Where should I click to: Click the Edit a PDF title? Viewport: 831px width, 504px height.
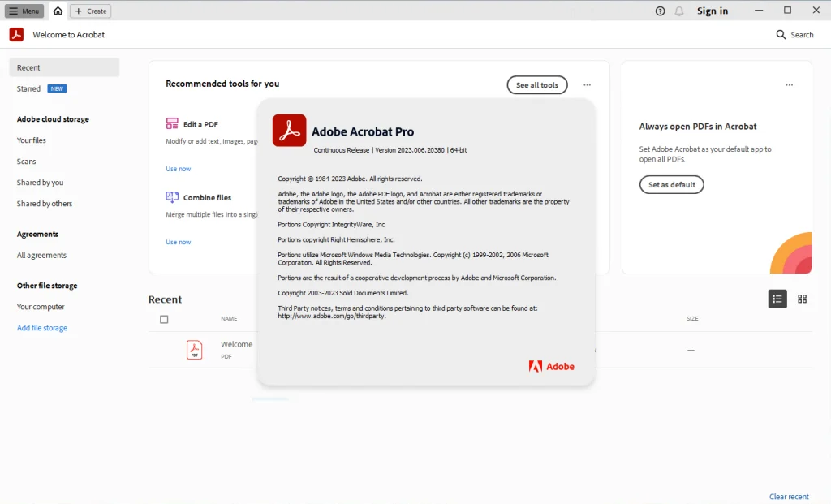(200, 124)
